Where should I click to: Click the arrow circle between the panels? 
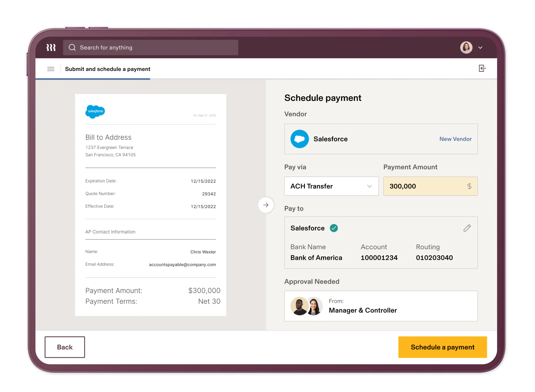coord(266,205)
